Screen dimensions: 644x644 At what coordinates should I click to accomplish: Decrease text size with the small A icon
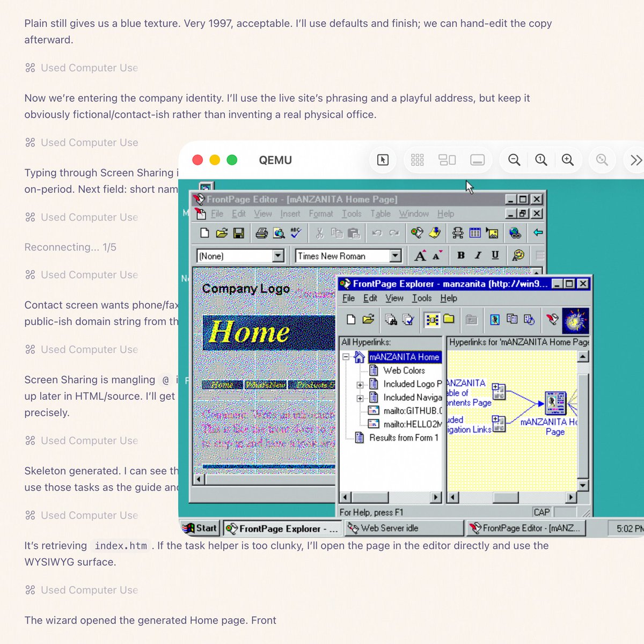pyautogui.click(x=437, y=256)
